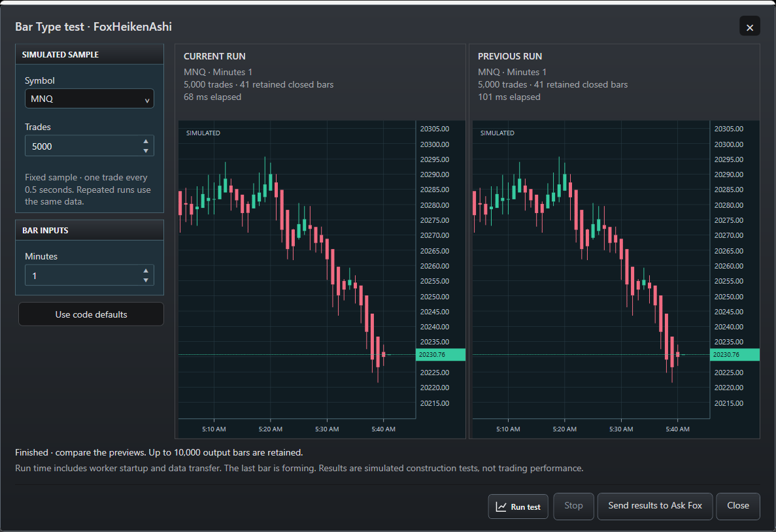Click the 5:10 AM label on current run chart

[x=214, y=429]
